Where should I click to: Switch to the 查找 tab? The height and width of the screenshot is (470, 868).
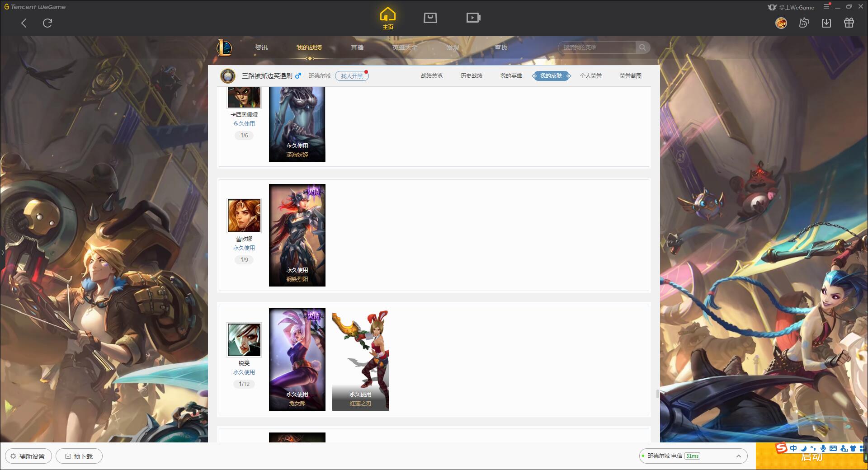501,47
